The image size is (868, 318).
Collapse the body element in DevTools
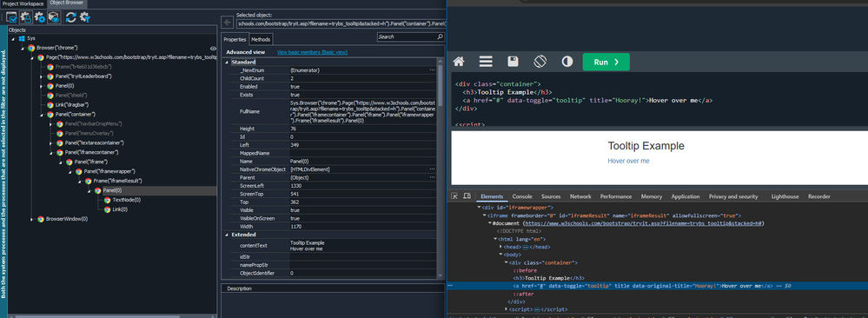tap(501, 255)
